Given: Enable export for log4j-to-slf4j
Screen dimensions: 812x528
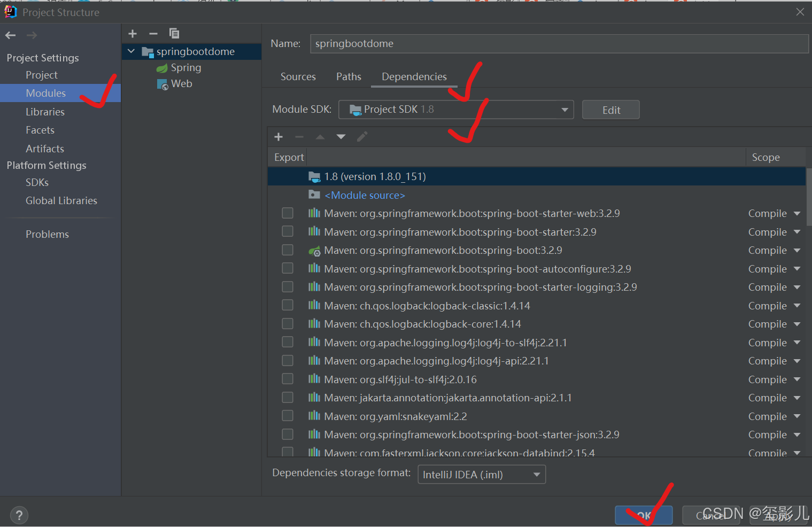Looking at the screenshot, I should [x=288, y=342].
